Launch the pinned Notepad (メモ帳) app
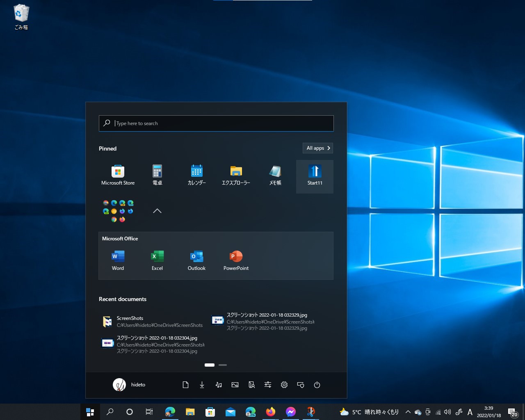 tap(275, 176)
